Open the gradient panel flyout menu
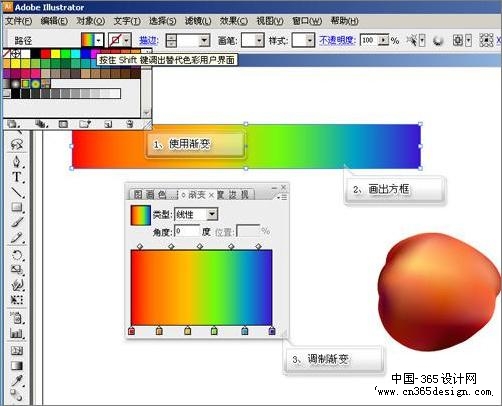Screen dimensions: 502x406 tap(282, 197)
